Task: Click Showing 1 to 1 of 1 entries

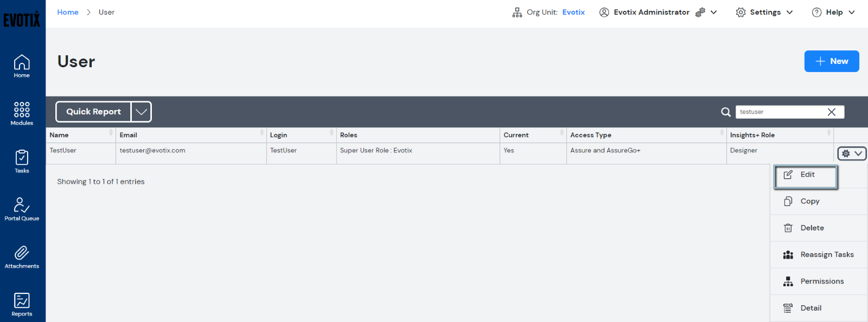Action: pyautogui.click(x=101, y=182)
